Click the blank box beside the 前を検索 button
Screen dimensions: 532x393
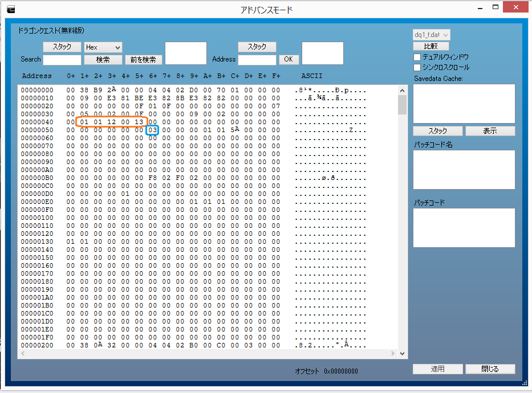coord(186,53)
